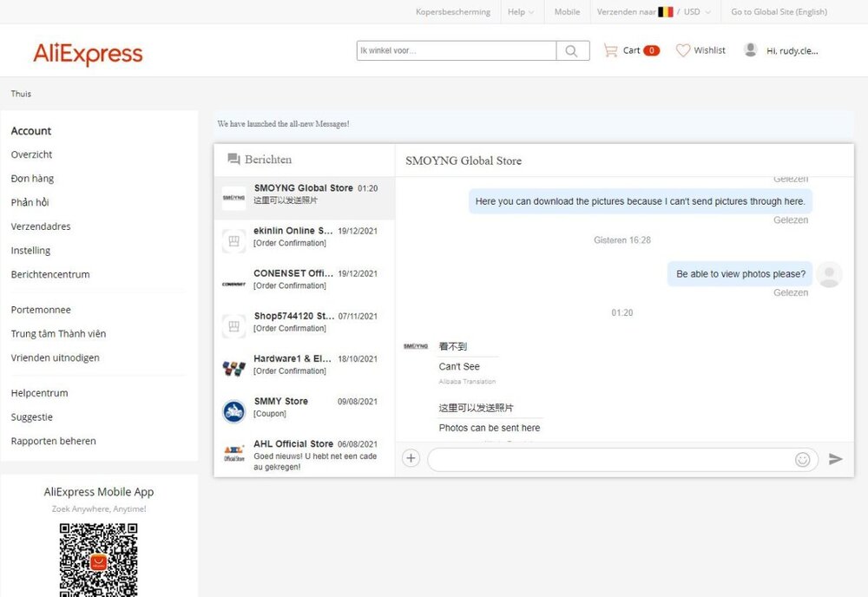Open the emoji picker smiley icon
This screenshot has width=868, height=597.
pyautogui.click(x=802, y=459)
